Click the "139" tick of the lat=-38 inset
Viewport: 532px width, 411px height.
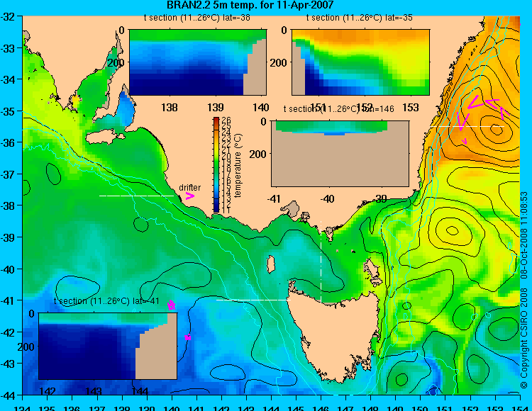(216, 108)
